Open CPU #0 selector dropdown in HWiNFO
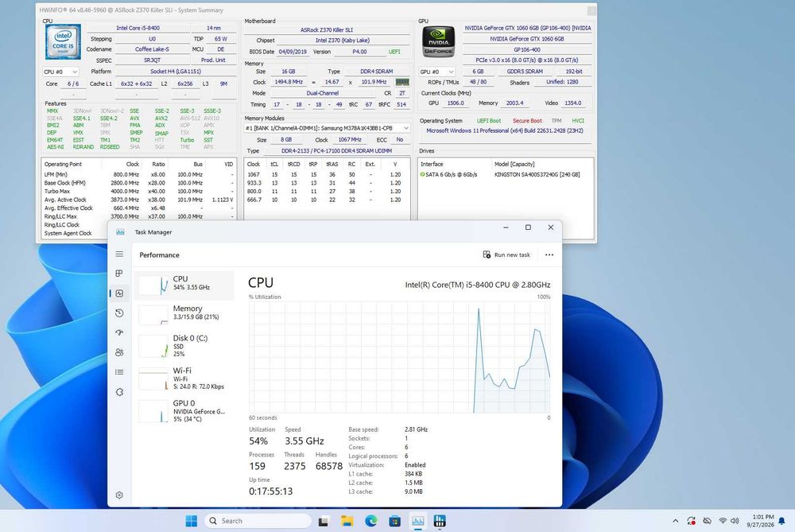 pos(61,72)
